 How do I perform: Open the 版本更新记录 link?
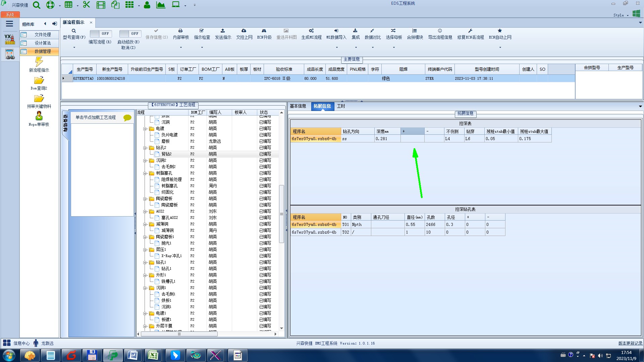coord(630,343)
